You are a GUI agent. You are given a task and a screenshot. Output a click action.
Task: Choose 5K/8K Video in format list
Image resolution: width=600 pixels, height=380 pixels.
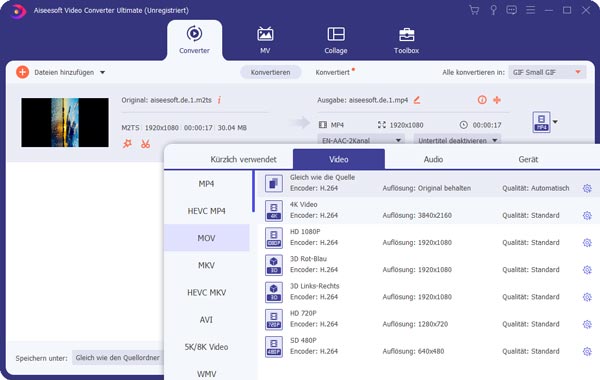[x=207, y=347]
